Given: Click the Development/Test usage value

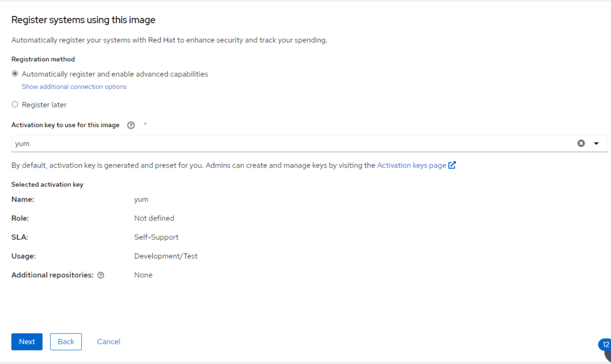Looking at the screenshot, I should [x=166, y=256].
